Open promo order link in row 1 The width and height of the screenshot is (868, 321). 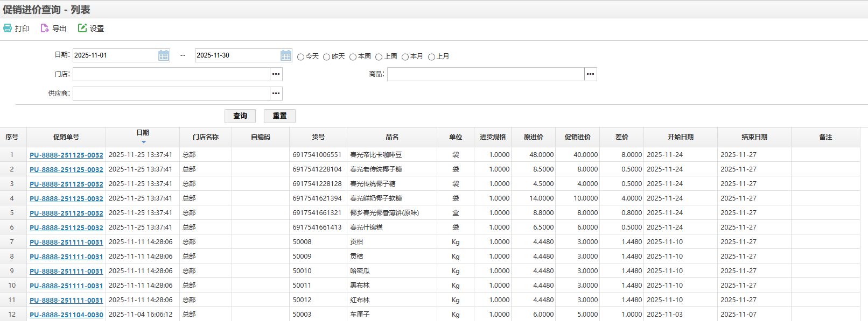pyautogui.click(x=66, y=155)
